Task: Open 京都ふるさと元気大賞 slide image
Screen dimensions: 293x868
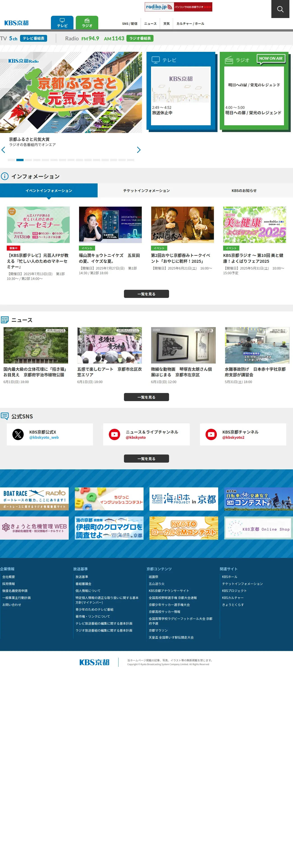Action: pyautogui.click(x=71, y=92)
